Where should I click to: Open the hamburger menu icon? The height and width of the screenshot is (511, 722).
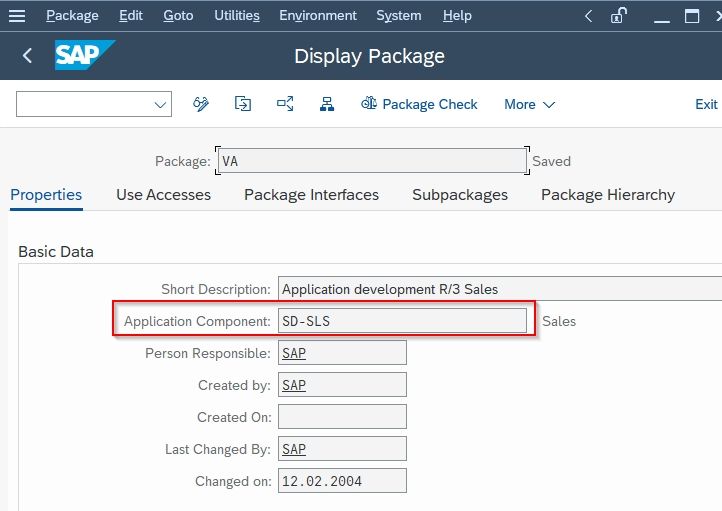pyautogui.click(x=17, y=16)
